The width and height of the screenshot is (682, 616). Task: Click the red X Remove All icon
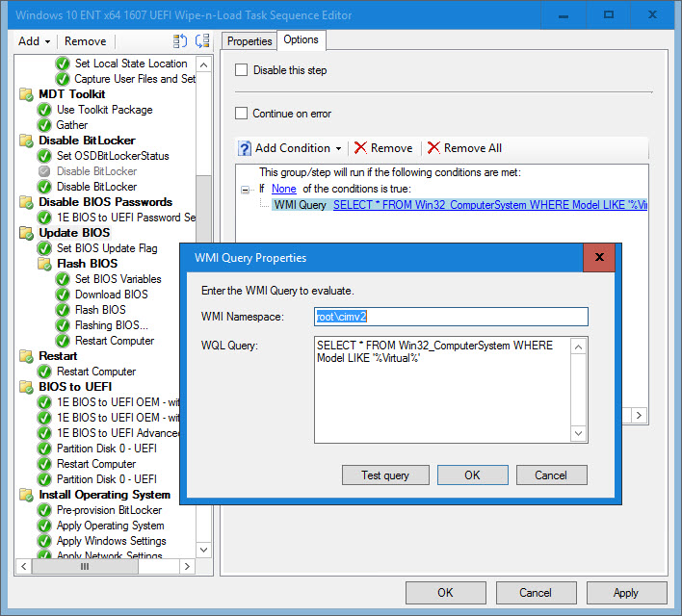click(433, 148)
